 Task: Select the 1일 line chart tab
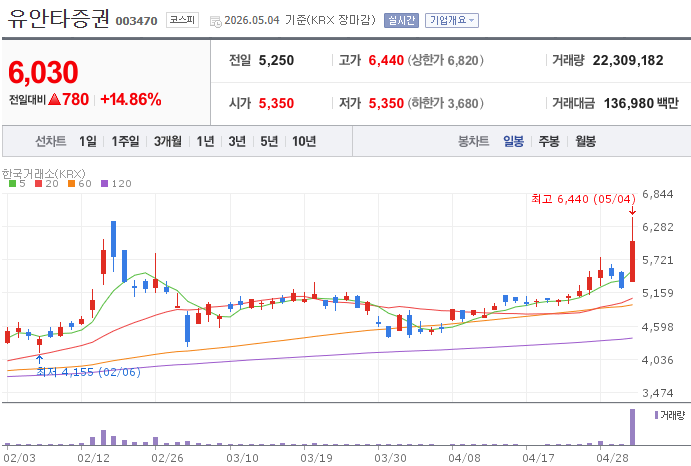point(88,142)
